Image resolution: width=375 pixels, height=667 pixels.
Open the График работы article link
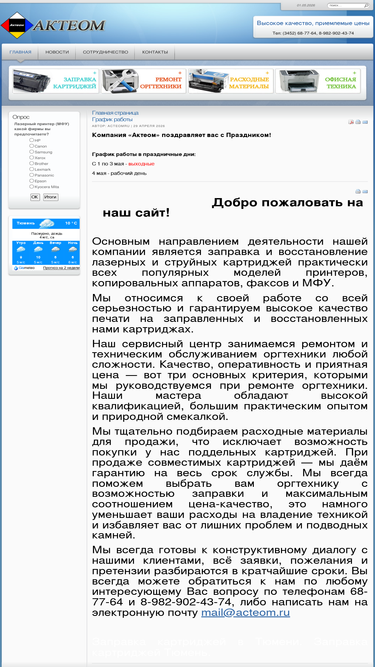pyautogui.click(x=112, y=120)
